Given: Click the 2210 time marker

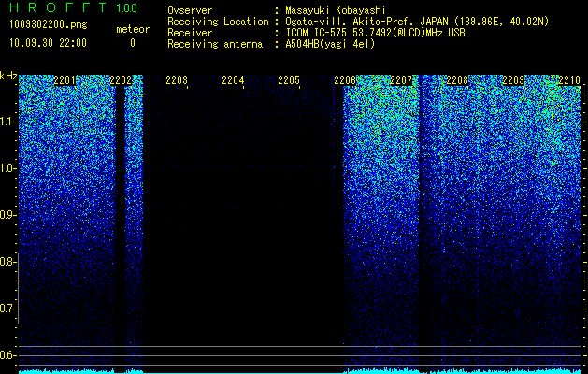Looking at the screenshot, I should click(x=569, y=80).
